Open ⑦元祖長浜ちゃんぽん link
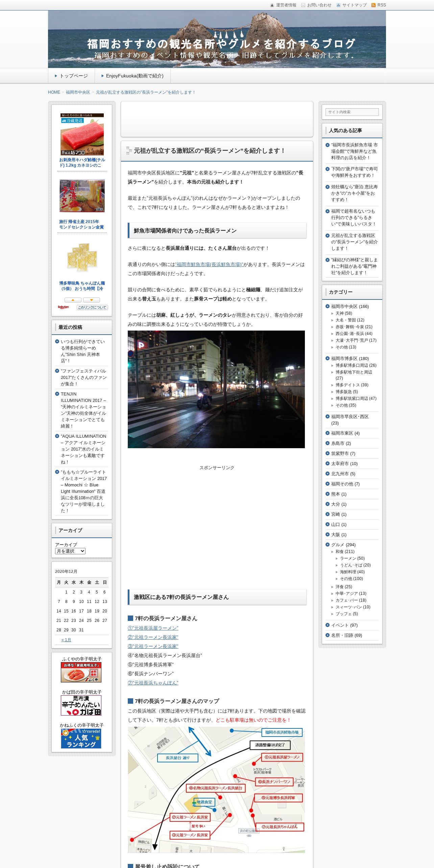 tap(153, 683)
